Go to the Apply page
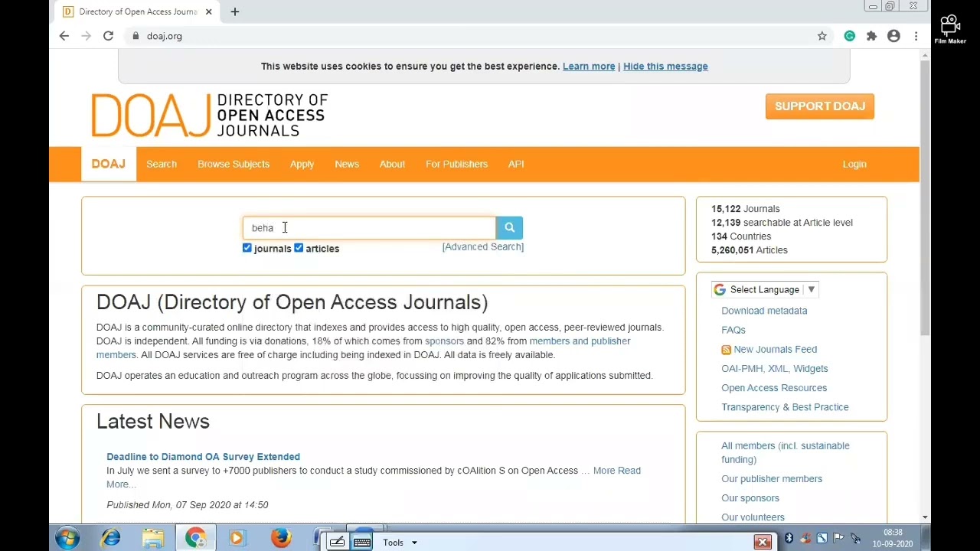The image size is (980, 551). pyautogui.click(x=302, y=164)
